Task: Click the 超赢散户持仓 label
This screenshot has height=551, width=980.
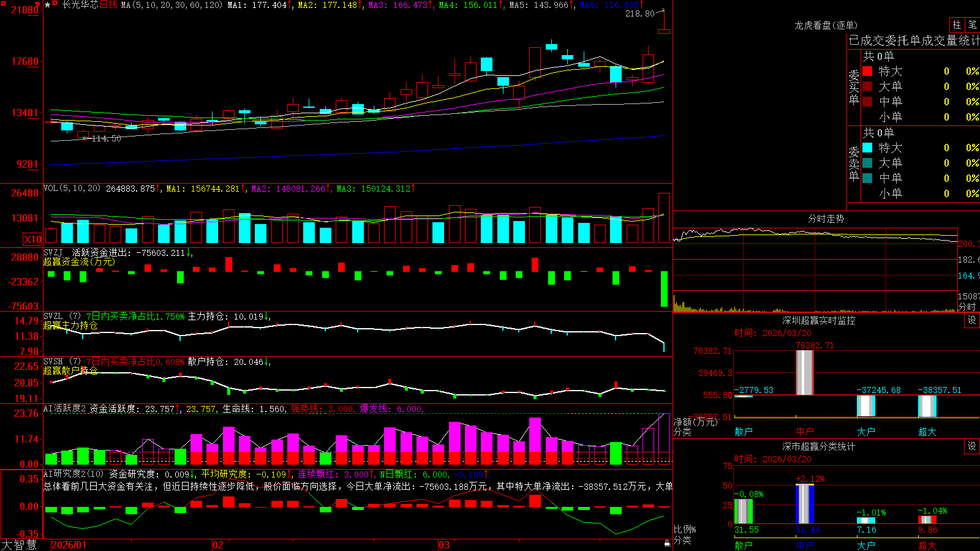Action: click(x=70, y=370)
